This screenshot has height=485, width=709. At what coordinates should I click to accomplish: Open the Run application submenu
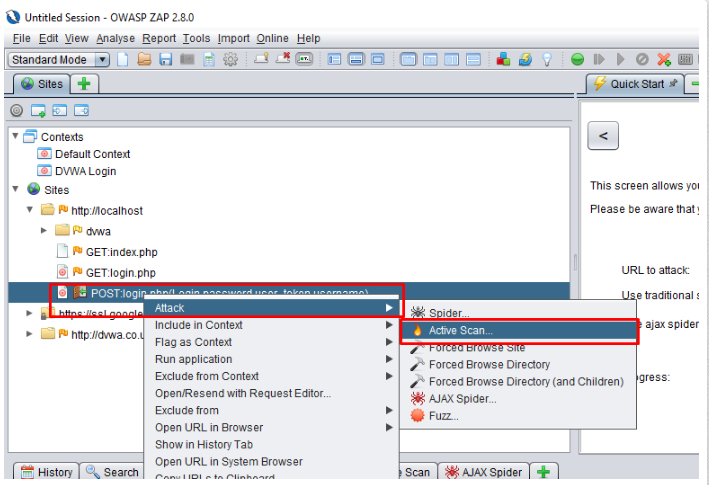coord(271,359)
